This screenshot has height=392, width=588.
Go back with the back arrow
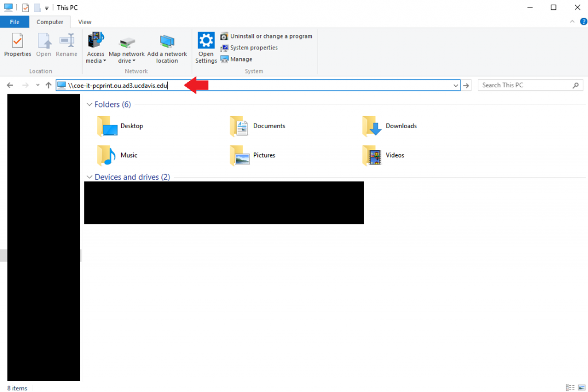coord(10,85)
